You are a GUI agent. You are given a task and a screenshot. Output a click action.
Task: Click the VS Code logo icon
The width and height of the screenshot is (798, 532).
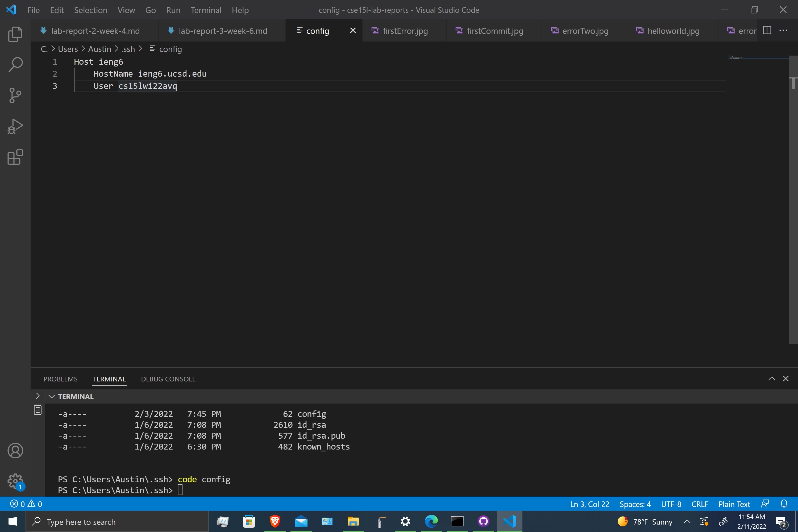coord(11,10)
